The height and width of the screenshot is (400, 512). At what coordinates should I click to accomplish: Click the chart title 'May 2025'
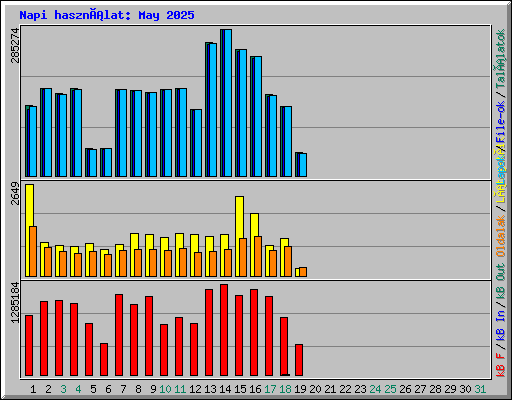(166, 15)
